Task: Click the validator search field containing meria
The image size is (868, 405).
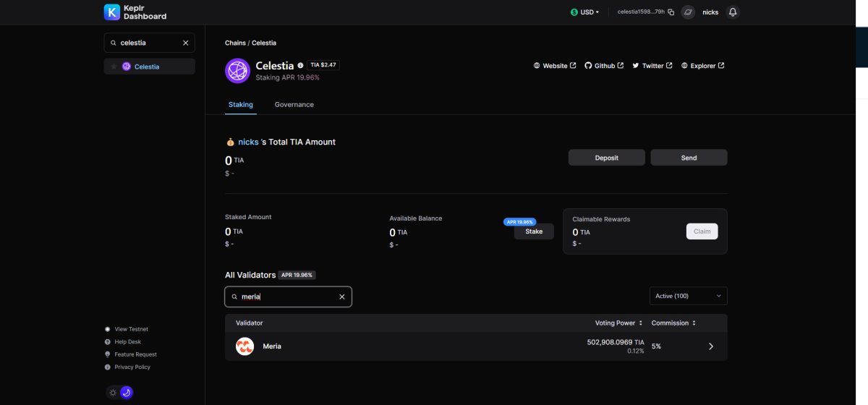Action: pyautogui.click(x=288, y=297)
